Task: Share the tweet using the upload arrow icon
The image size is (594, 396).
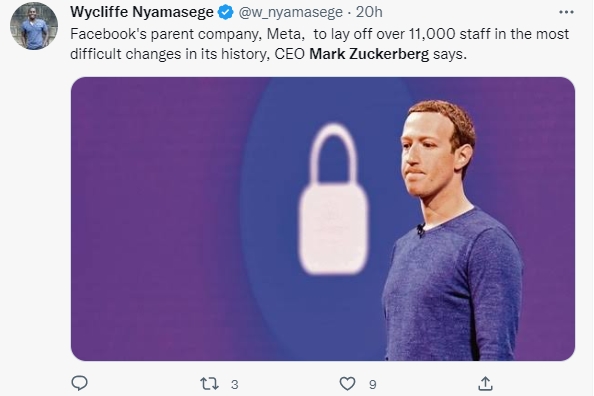Action: [485, 383]
